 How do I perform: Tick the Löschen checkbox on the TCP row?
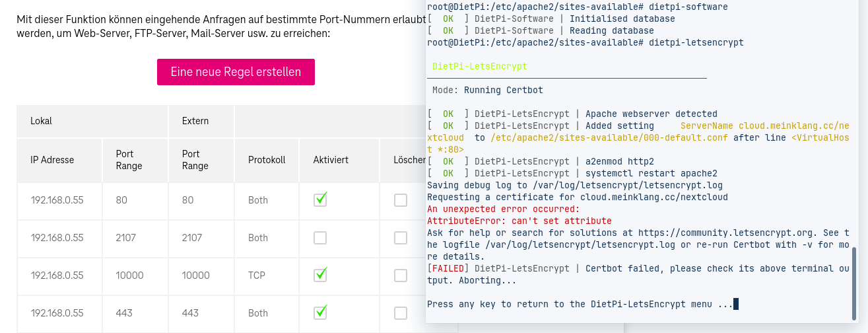(x=401, y=276)
